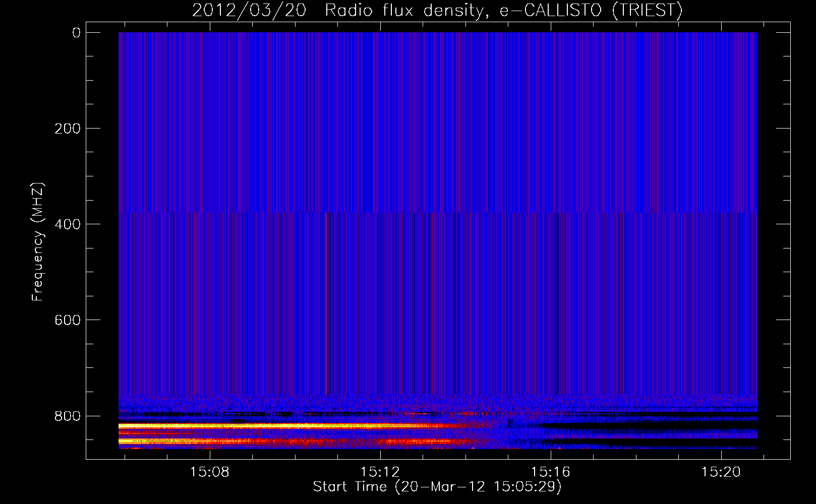This screenshot has width=816, height=504.
Task: Click the '400' frequency tick label
Action: (x=68, y=224)
